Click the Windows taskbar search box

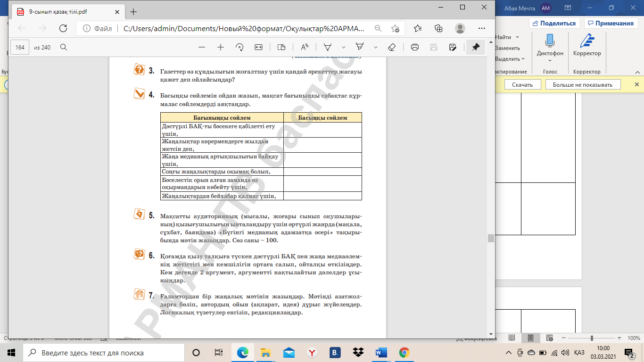[104, 353]
